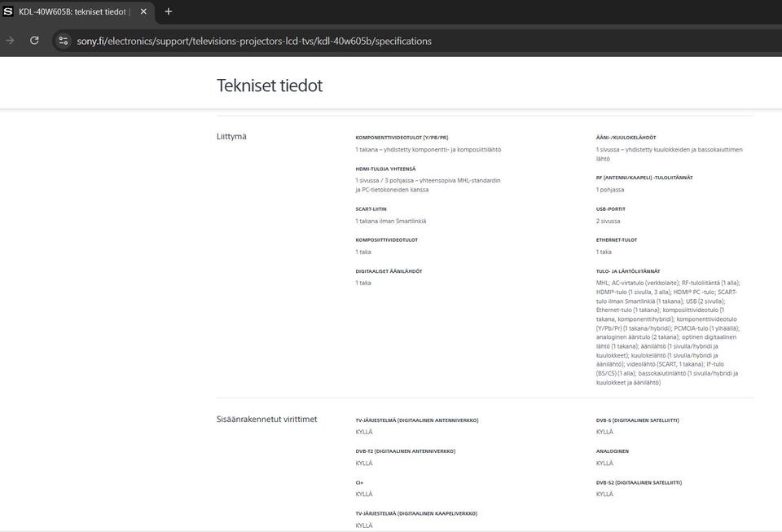Click DVB-T2 (DIGITAALINEN ANTENNIVERKKO) label
Viewport: 782px width, 532px height.
tap(406, 451)
